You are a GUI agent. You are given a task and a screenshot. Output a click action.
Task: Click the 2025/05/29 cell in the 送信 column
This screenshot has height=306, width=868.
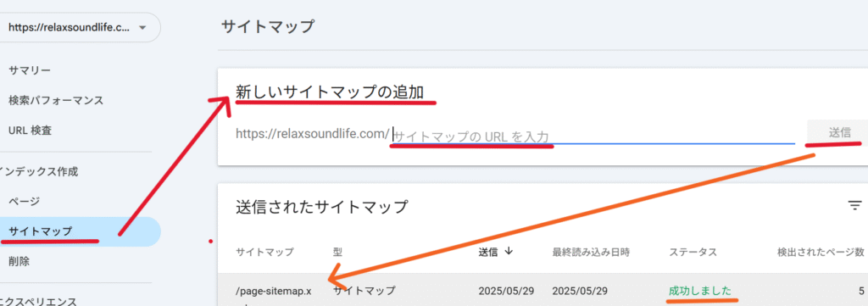point(507,291)
